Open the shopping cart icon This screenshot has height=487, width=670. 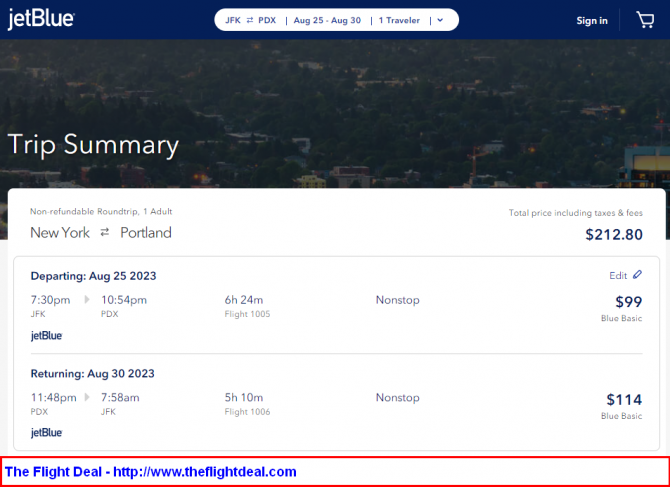(645, 20)
